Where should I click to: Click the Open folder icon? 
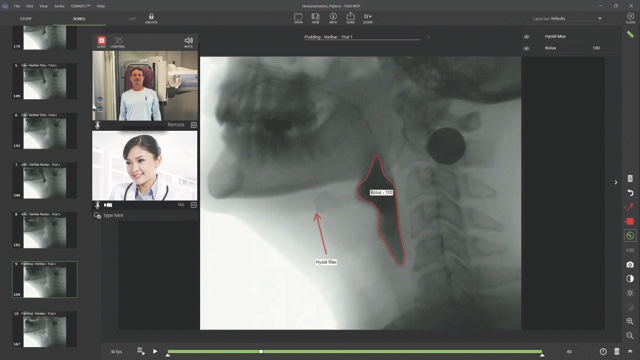click(298, 16)
